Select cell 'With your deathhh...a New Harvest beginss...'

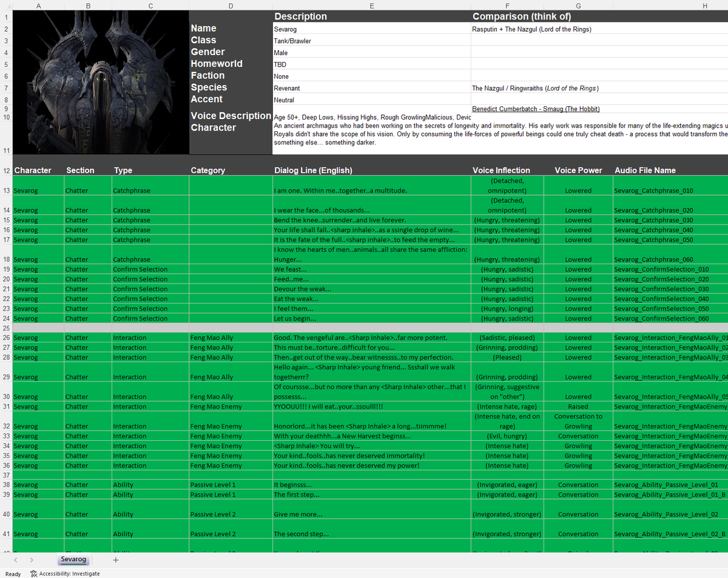371,436
